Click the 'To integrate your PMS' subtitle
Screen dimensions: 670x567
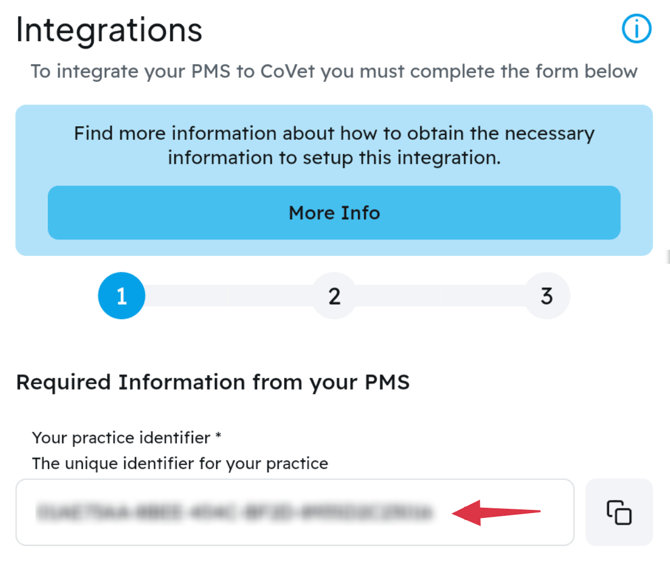pos(334,71)
